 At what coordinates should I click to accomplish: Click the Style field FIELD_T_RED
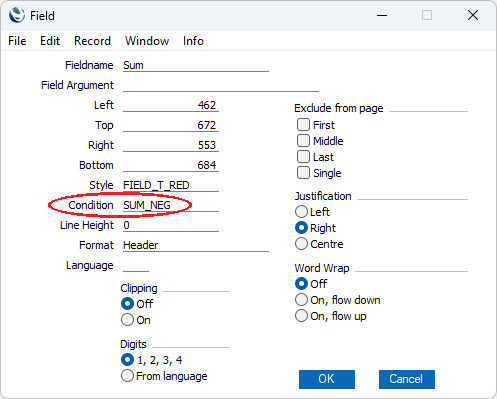click(x=171, y=185)
